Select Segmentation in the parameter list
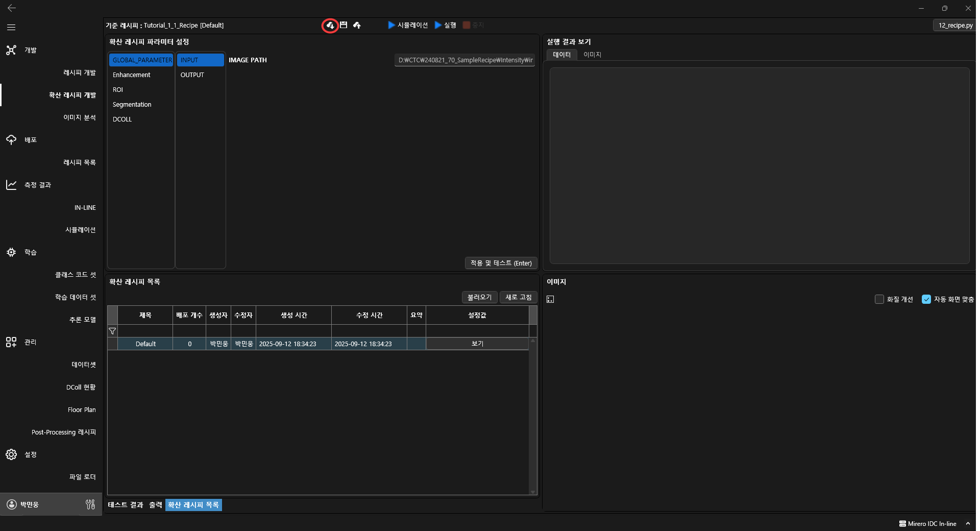The width and height of the screenshot is (980, 531). 132,105
